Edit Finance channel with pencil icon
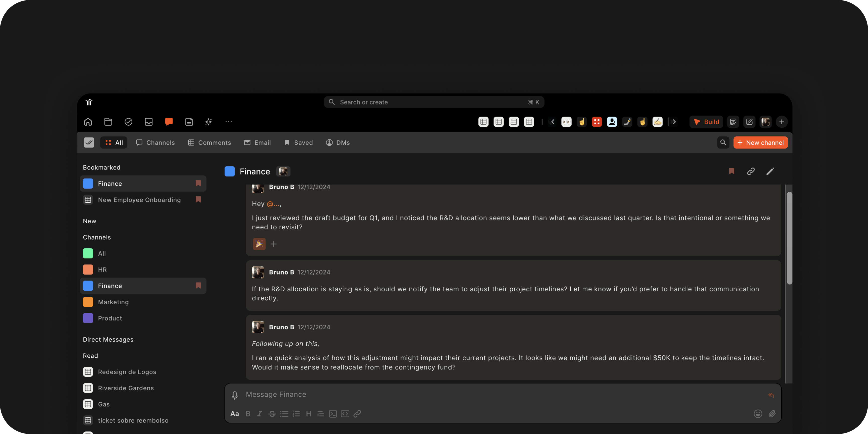 770,172
